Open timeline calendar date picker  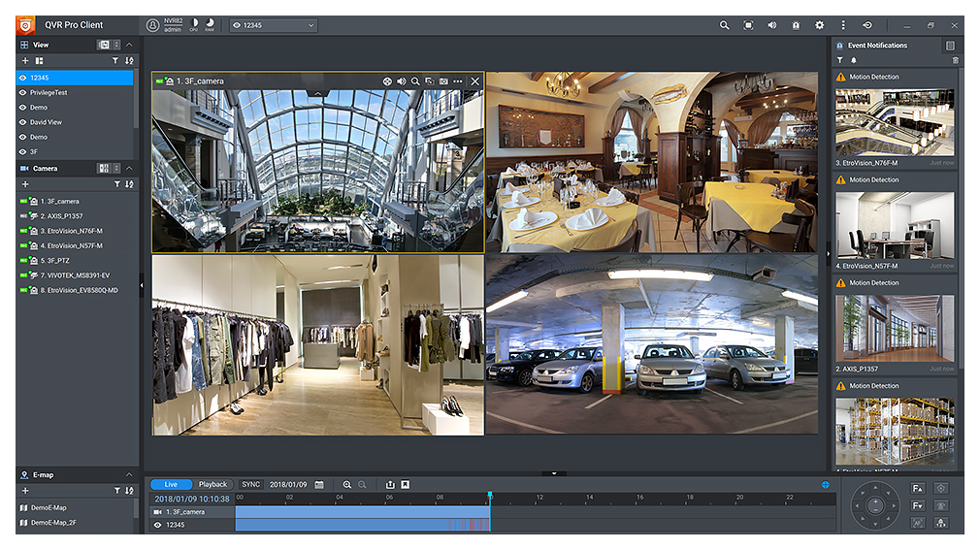tap(319, 484)
